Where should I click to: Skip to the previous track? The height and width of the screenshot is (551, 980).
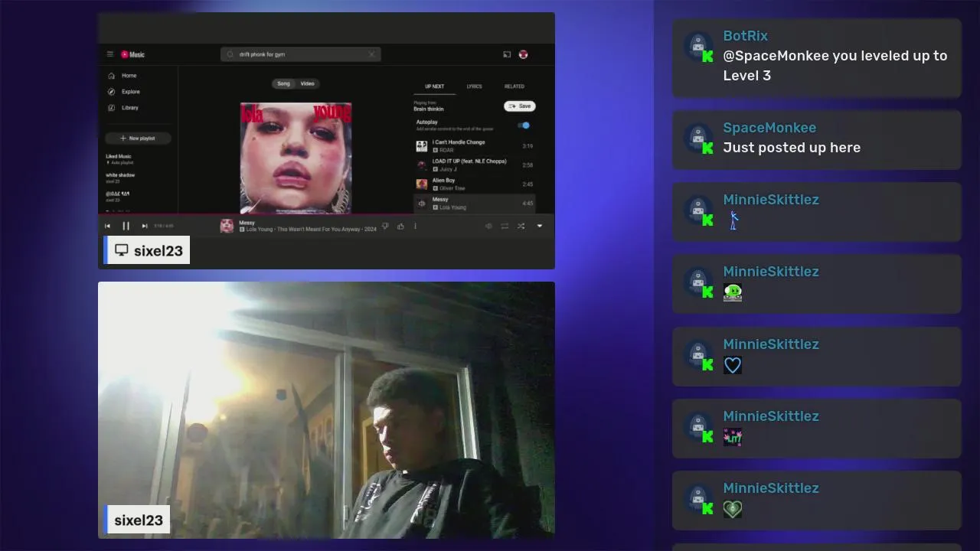pyautogui.click(x=108, y=227)
